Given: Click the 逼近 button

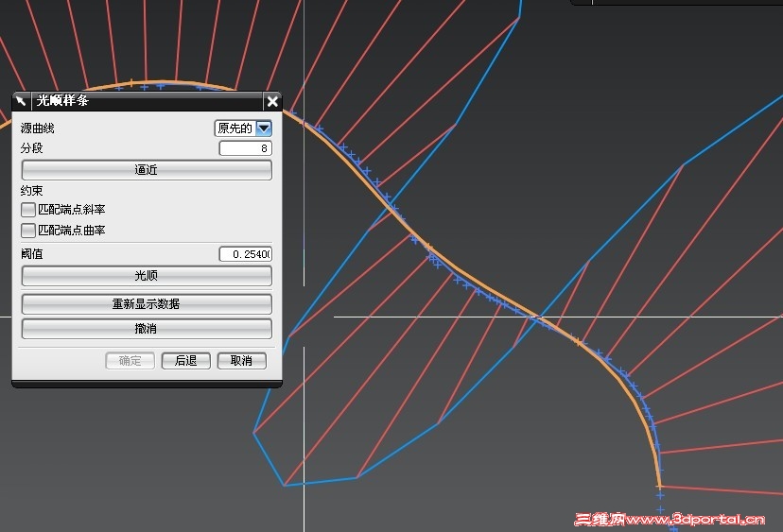Looking at the screenshot, I should tap(147, 170).
